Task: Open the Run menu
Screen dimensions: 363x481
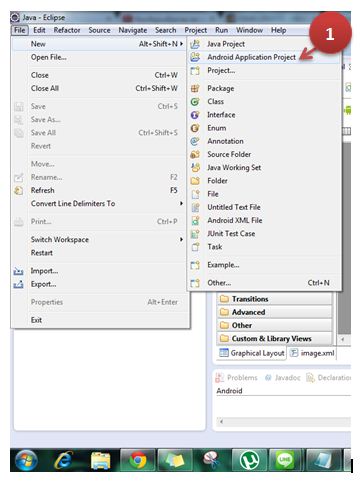Action: click(222, 30)
